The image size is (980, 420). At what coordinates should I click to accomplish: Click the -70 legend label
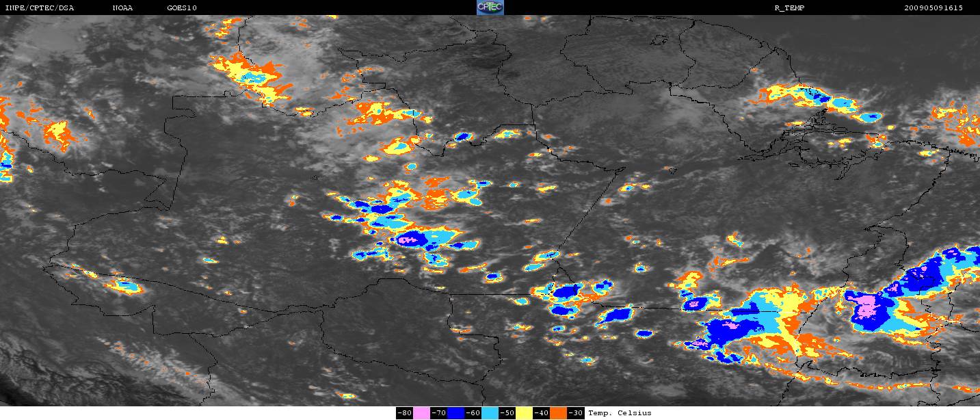(x=438, y=413)
